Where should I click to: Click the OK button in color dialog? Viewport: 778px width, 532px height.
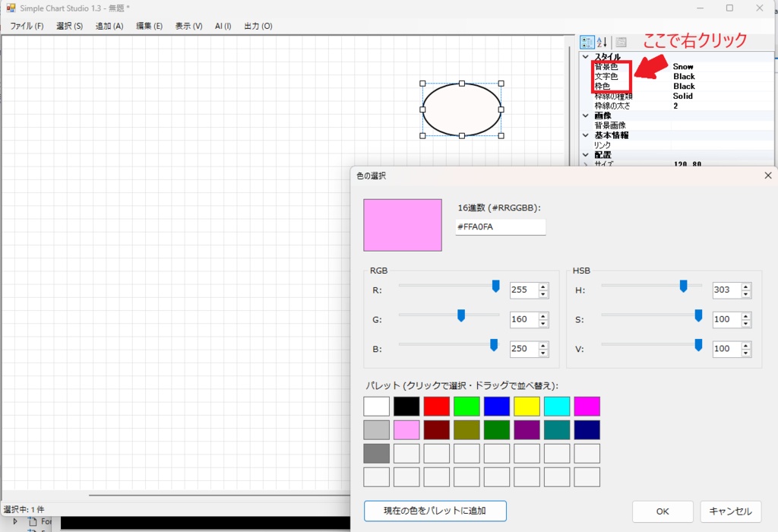[x=663, y=511]
